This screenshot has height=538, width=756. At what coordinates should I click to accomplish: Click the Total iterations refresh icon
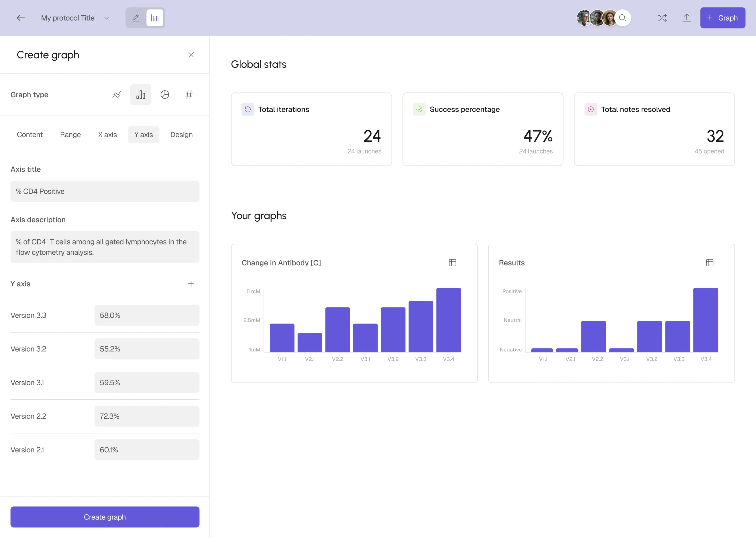pyautogui.click(x=248, y=109)
